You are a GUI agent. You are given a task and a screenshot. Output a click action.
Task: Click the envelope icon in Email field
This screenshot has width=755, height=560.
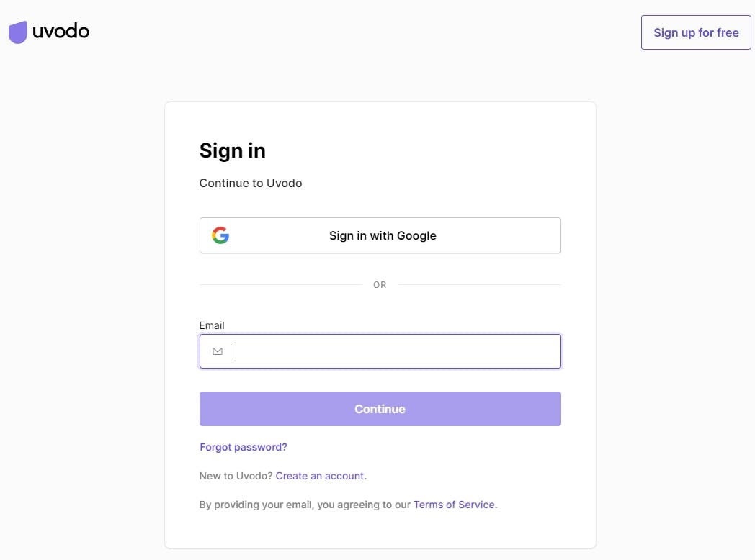(218, 351)
